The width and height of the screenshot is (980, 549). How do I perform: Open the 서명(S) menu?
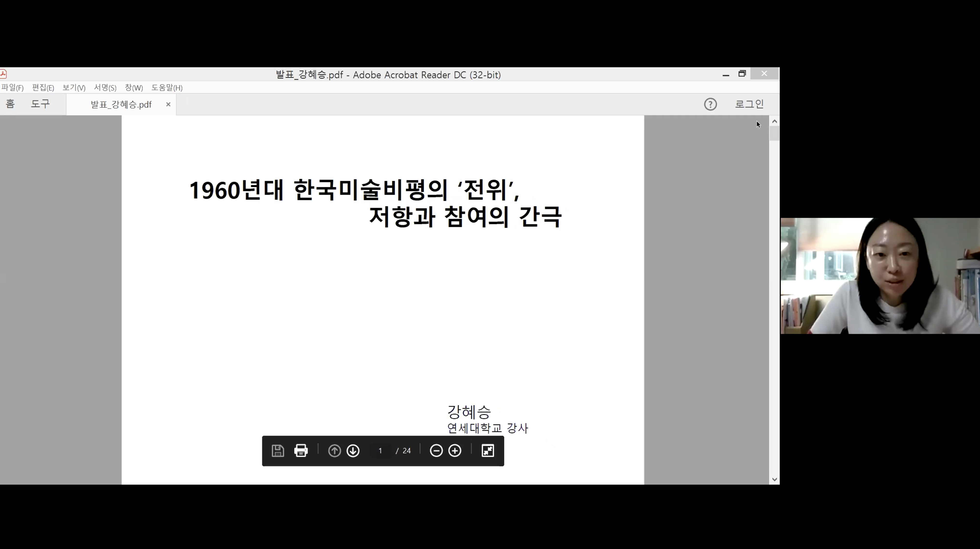(105, 88)
